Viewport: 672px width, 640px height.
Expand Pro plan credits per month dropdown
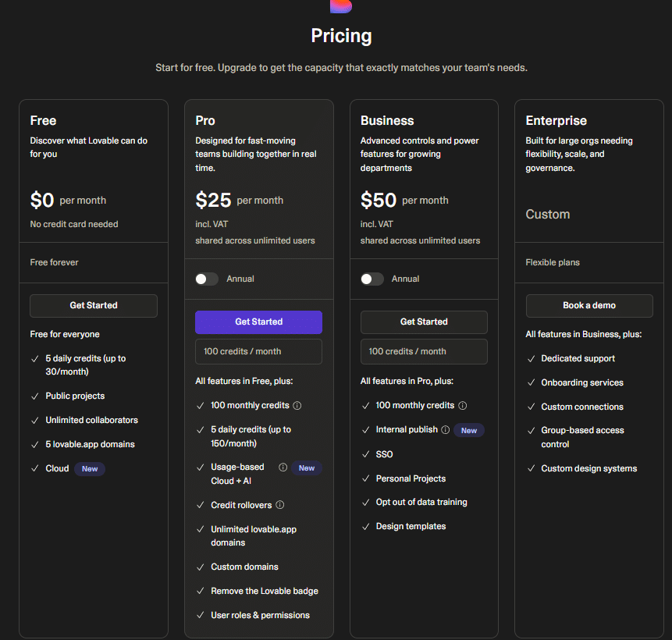click(x=258, y=351)
